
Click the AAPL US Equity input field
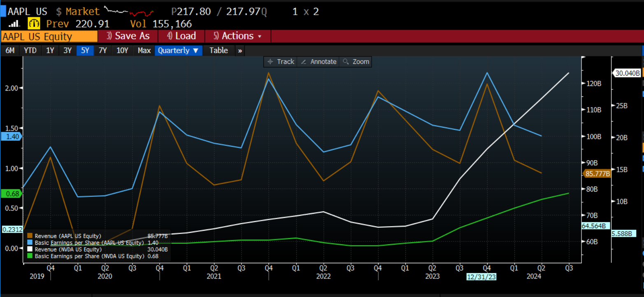pyautogui.click(x=49, y=37)
